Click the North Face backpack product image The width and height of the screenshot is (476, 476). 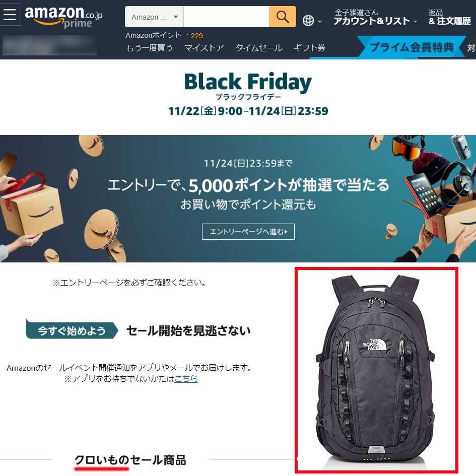click(376, 370)
